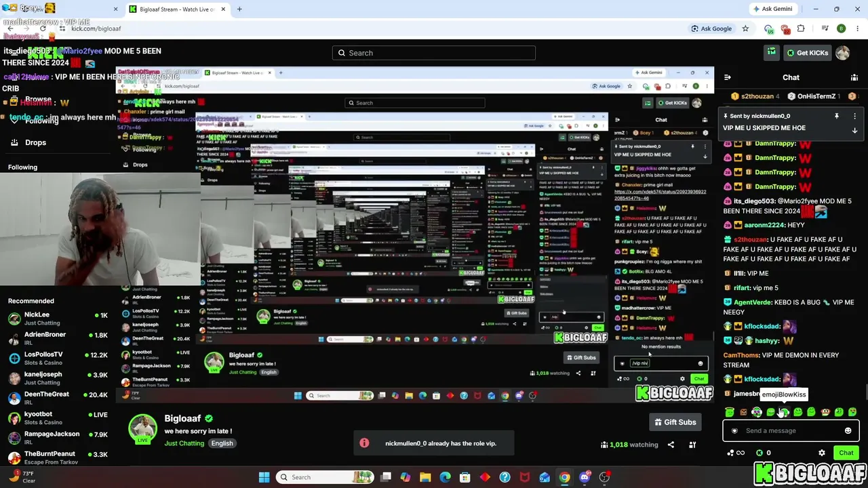Screen dimensions: 868x488
Task: Click CamThoms username in chat
Action: click(x=741, y=355)
